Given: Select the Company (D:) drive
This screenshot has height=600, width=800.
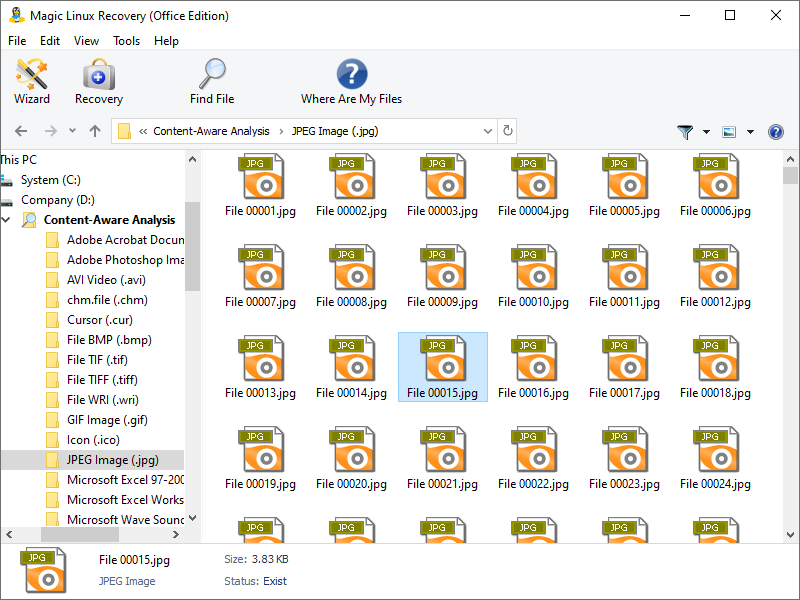Looking at the screenshot, I should pyautogui.click(x=58, y=200).
